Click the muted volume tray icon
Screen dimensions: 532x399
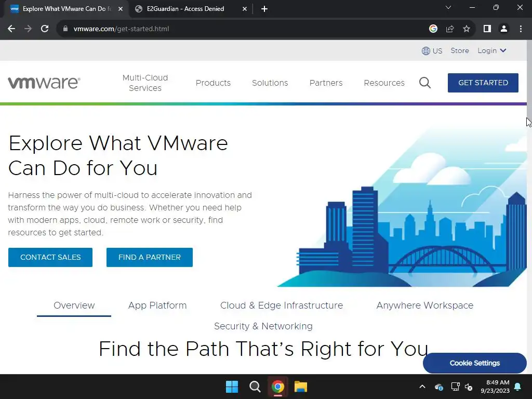[x=469, y=387]
